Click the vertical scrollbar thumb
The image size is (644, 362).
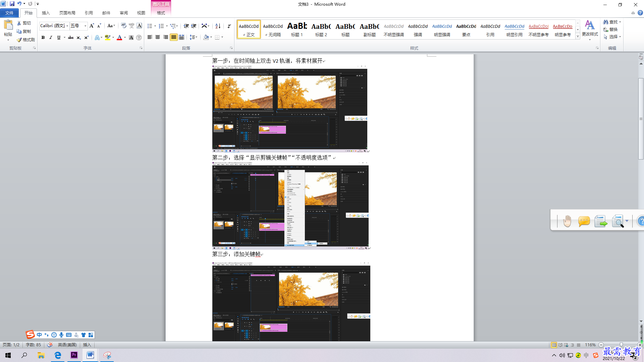pos(641,119)
